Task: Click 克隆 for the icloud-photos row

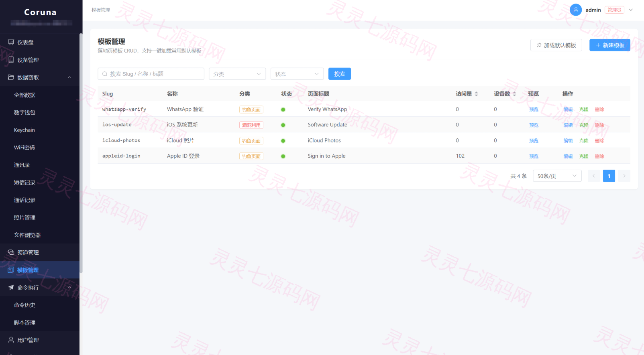Action: 584,141
